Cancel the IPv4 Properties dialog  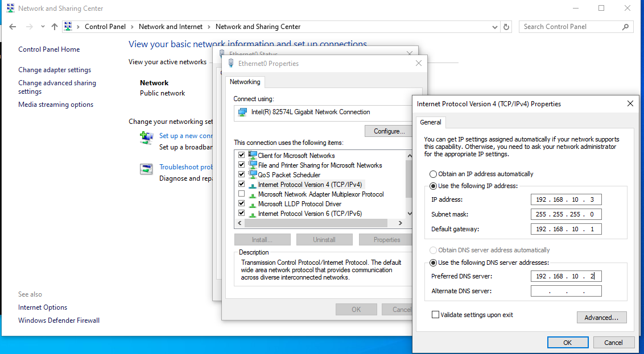(x=613, y=343)
